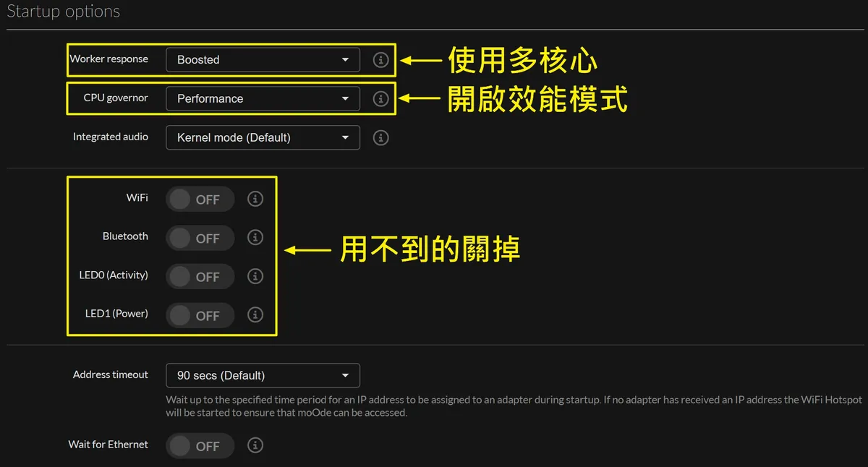868x467 pixels.
Task: Toggle the LED1 (Power) switch
Action: click(200, 315)
